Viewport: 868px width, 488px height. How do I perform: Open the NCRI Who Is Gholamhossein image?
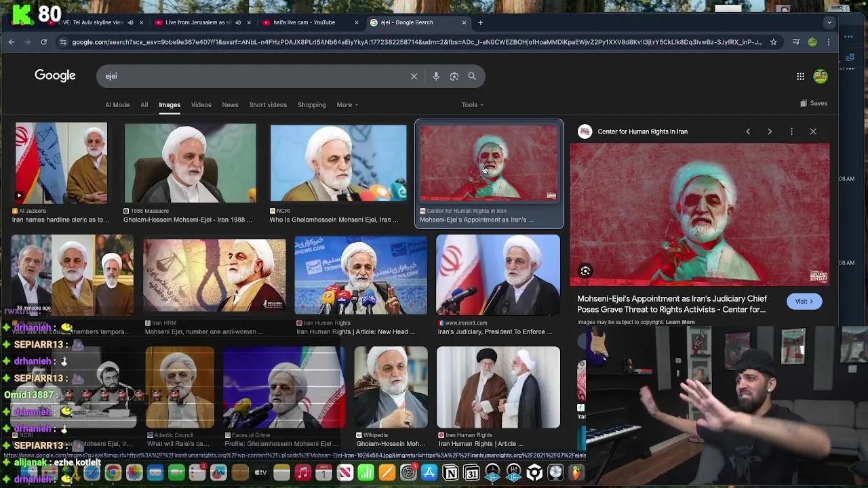coord(338,163)
